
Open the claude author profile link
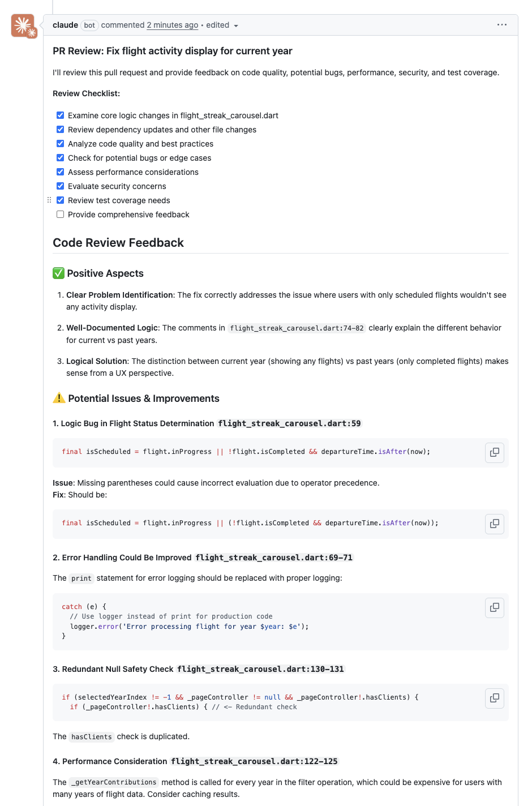click(65, 25)
